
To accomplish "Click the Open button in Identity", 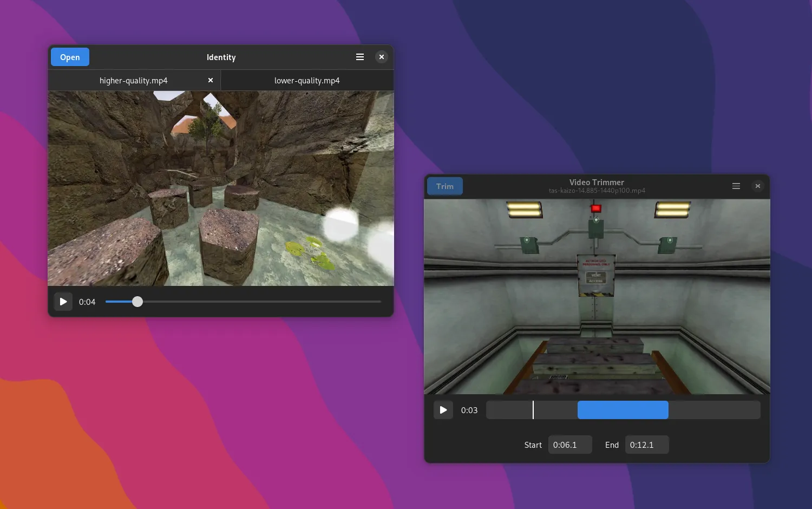I will pyautogui.click(x=70, y=57).
